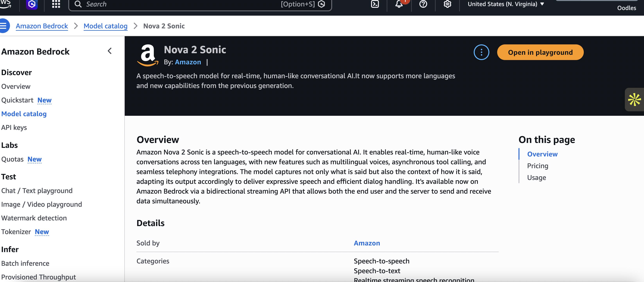Select Model catalog in the sidebar

point(24,114)
